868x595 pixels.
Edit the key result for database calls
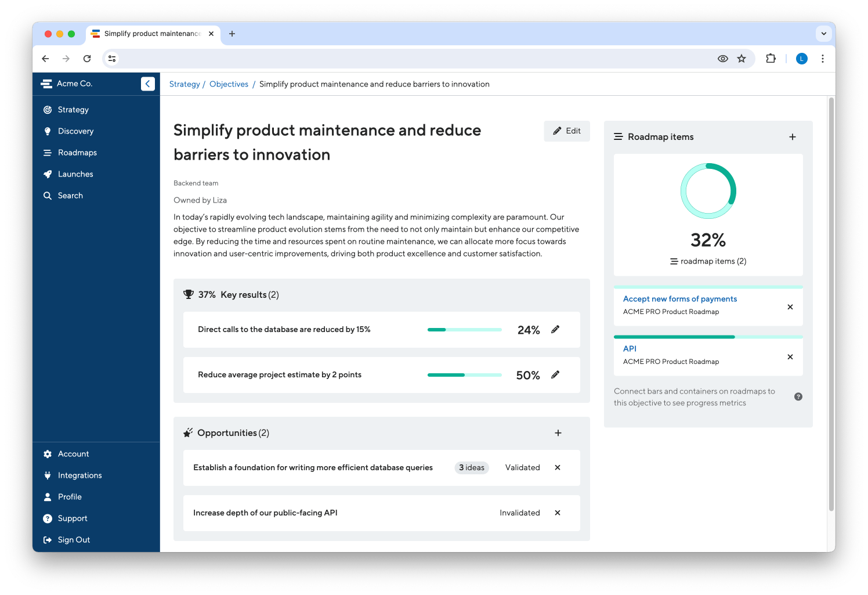(555, 329)
